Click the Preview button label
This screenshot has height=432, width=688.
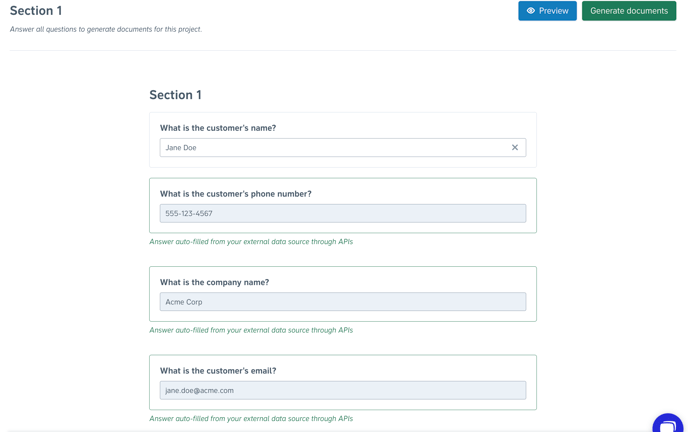coord(553,11)
